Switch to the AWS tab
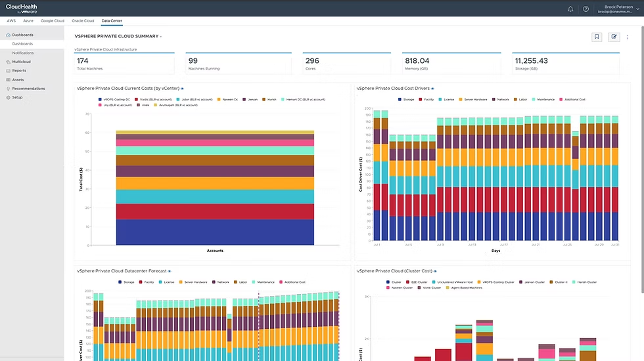Viewport: 644px width, 361px height. (11, 21)
